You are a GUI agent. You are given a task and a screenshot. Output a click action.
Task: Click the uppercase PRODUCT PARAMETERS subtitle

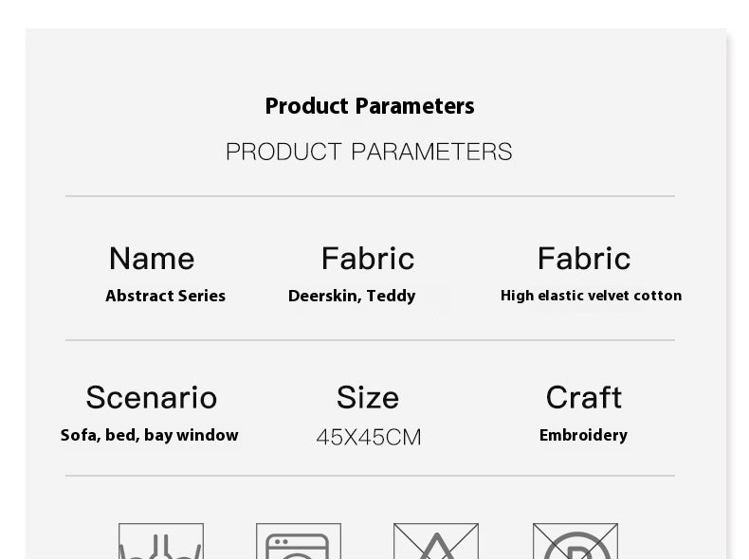click(369, 152)
